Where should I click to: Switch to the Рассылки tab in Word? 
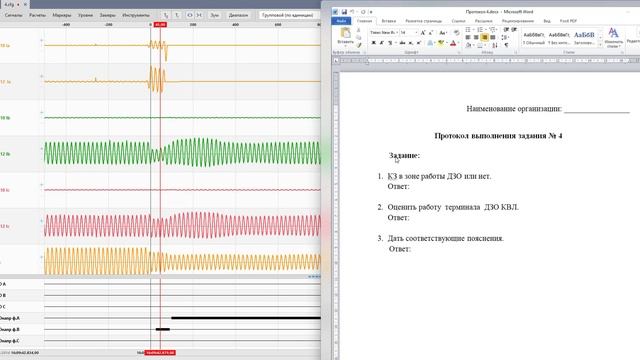[484, 21]
